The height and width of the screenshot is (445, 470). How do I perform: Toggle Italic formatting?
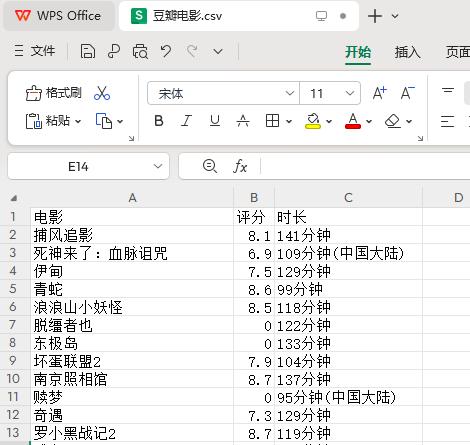point(186,121)
